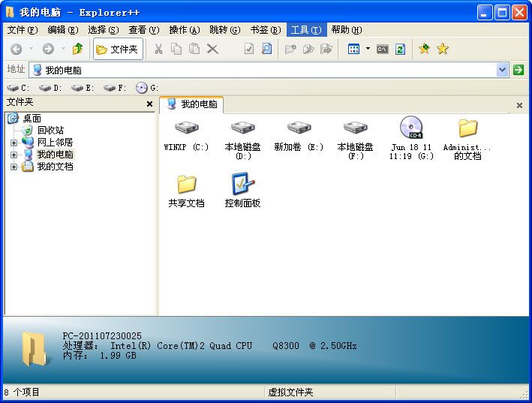Select the CD-R drive (G:) icon
Viewport: 532px width, 403px height.
click(x=411, y=128)
